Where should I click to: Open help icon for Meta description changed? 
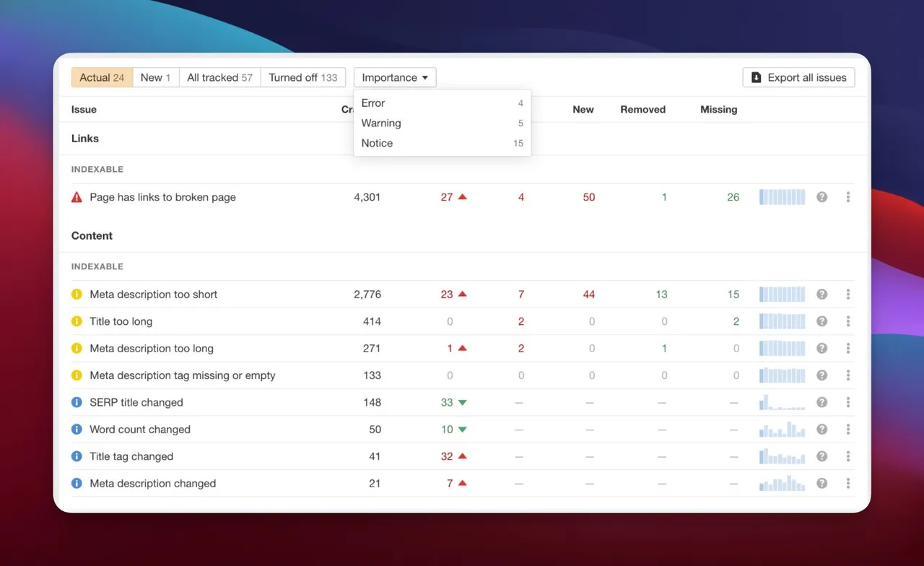821,484
